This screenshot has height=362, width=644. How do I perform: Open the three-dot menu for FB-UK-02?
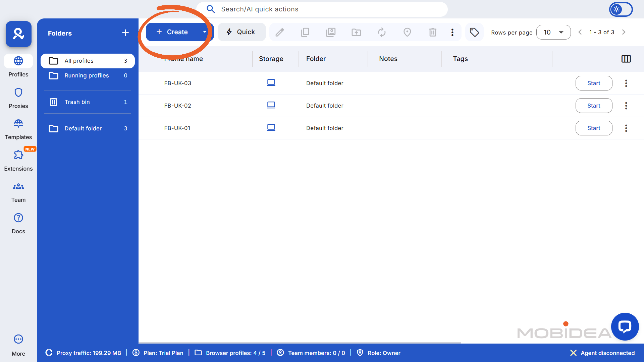tap(626, 106)
